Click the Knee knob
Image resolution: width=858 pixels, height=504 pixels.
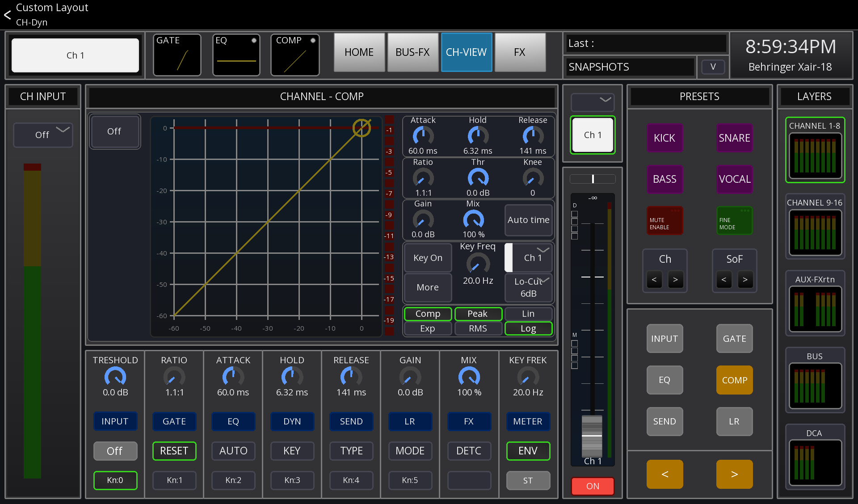533,178
